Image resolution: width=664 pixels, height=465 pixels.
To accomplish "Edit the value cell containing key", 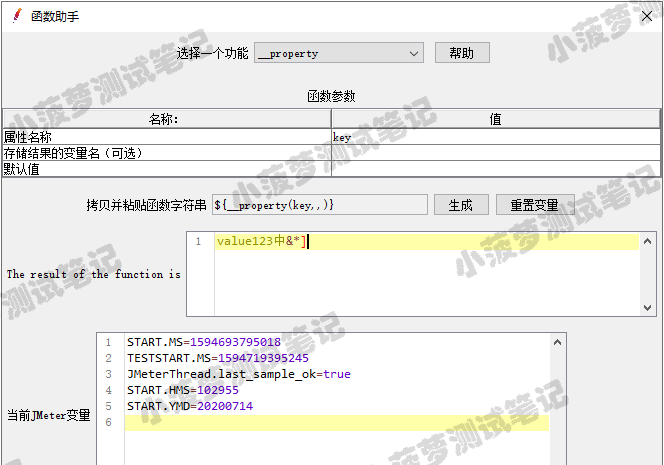I will [495, 137].
